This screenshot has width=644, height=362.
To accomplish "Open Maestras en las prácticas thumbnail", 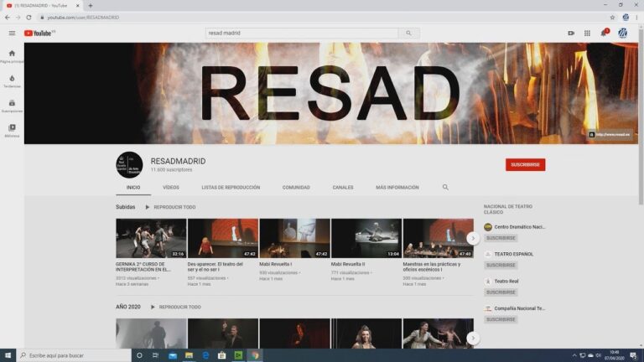I will pos(439,239).
